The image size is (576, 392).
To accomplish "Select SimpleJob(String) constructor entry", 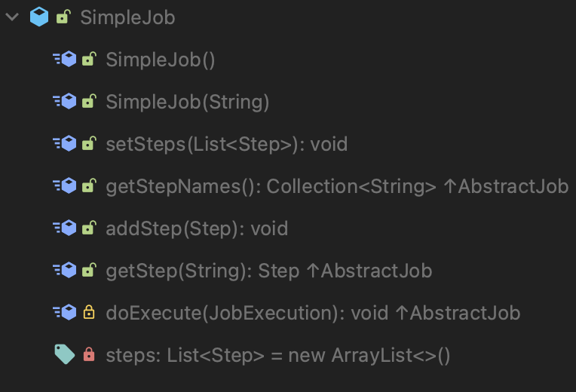I will (x=187, y=102).
